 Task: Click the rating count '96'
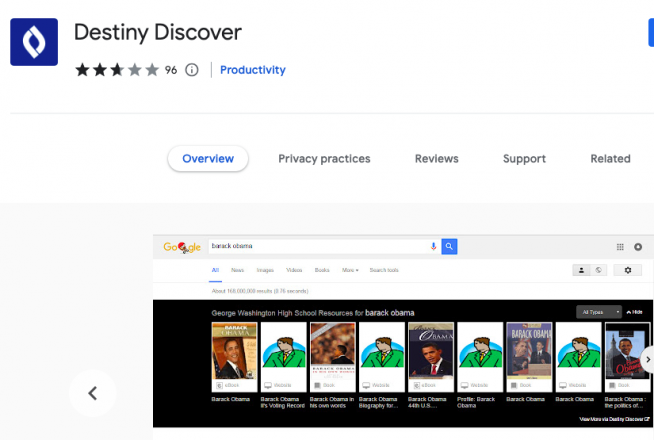coord(171,70)
